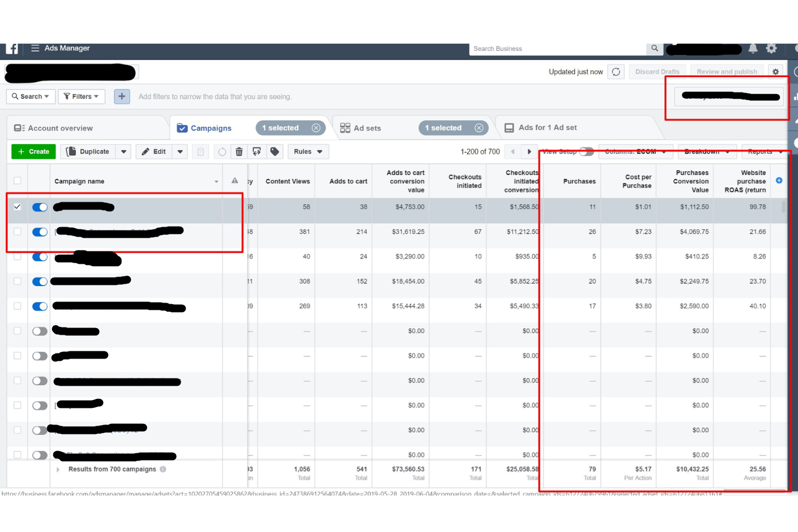The height and width of the screenshot is (532, 798).
Task: Expand the Results from 700 campaigns row
Action: coord(58,469)
